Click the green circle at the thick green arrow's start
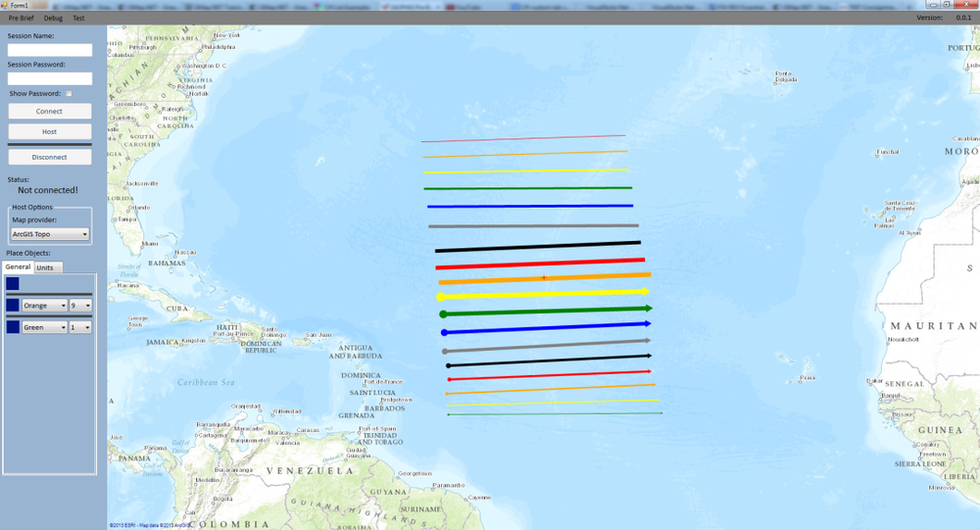Viewport: 980px width, 530px height. pos(443,314)
